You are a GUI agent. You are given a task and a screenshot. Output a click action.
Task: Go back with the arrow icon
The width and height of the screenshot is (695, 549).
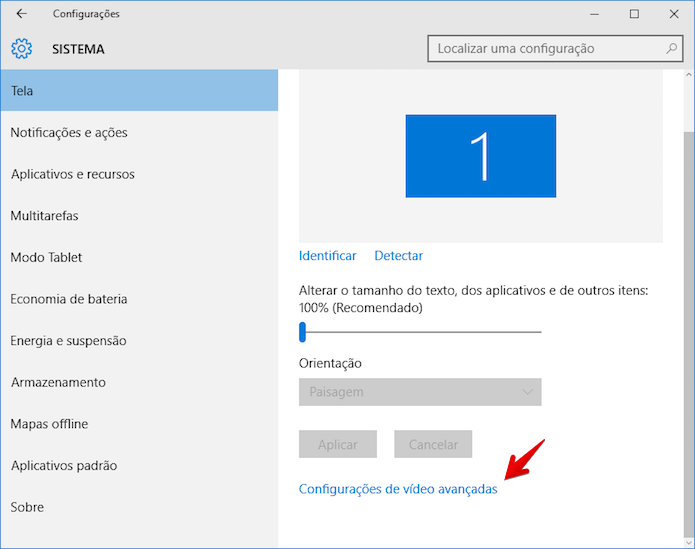(x=21, y=14)
